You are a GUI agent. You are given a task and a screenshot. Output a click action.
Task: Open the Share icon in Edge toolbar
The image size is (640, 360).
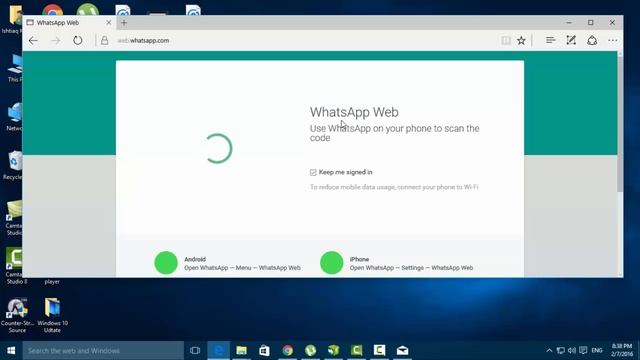click(x=592, y=40)
